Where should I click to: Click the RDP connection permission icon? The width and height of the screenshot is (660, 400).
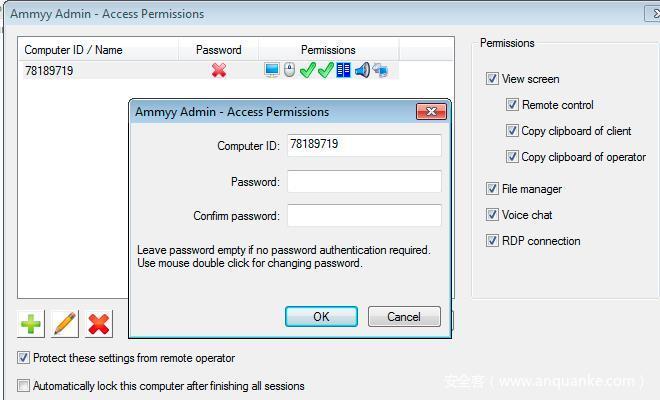(380, 70)
